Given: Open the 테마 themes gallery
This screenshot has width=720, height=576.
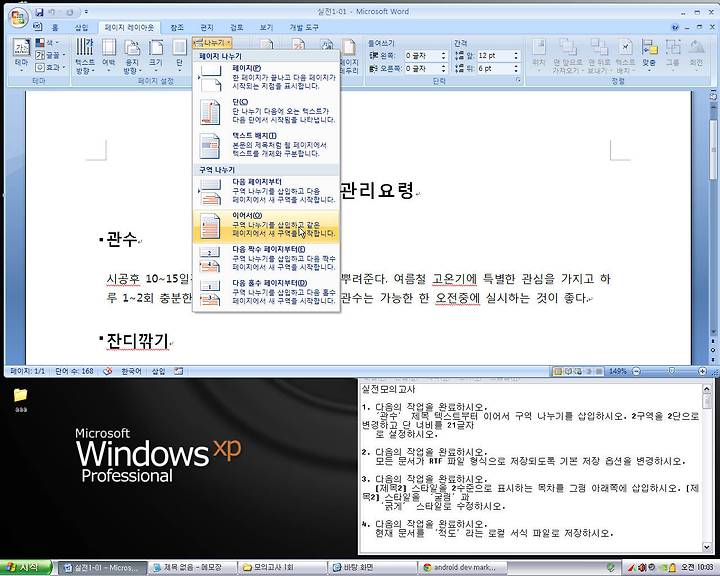Looking at the screenshot, I should [x=22, y=56].
